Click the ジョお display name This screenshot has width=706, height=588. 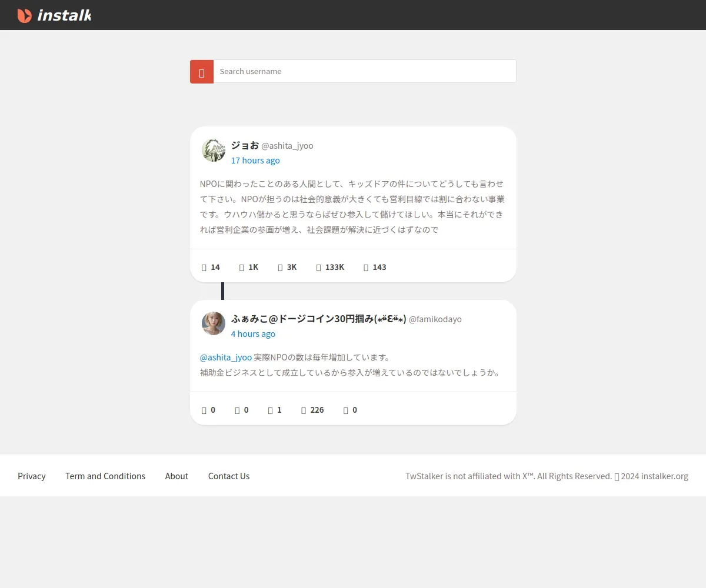pos(245,145)
